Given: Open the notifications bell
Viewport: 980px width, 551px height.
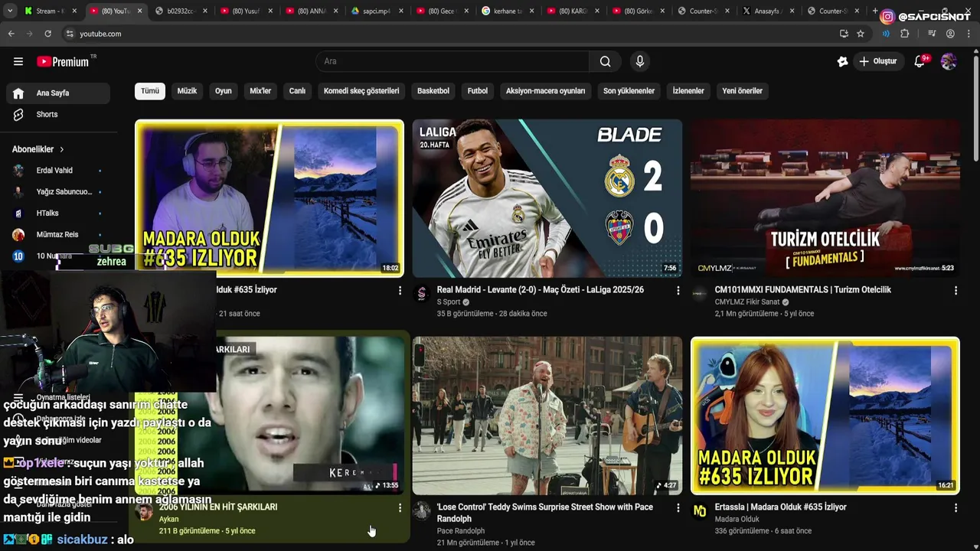Looking at the screenshot, I should (920, 61).
